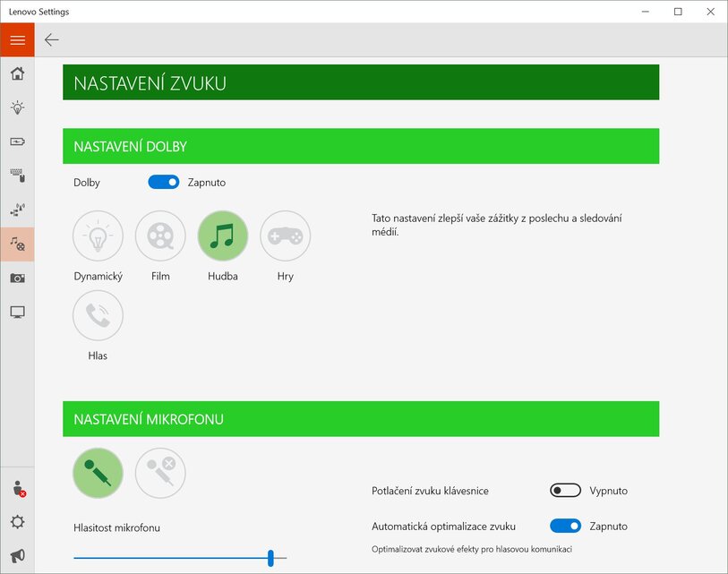
Task: Open the display settings monitor icon
Action: 17,313
